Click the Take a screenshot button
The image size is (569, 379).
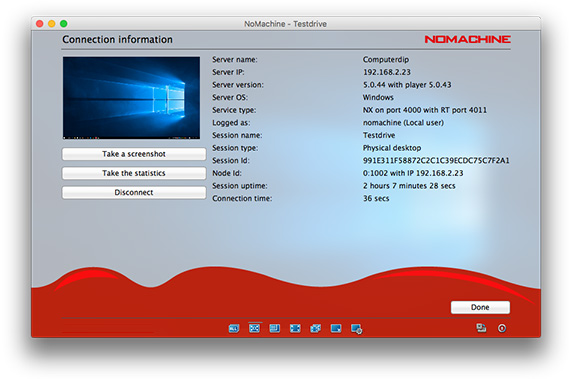(134, 154)
